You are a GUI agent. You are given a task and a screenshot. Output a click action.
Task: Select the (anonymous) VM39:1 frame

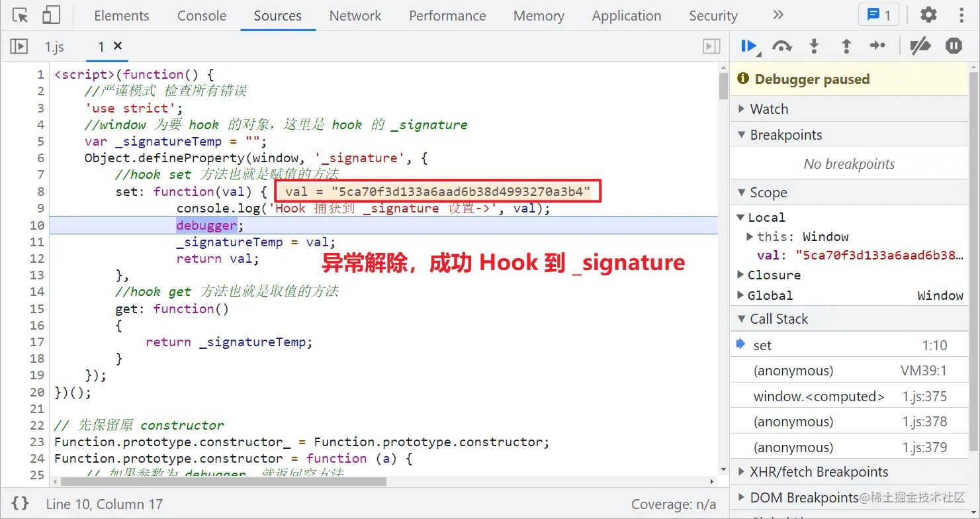click(849, 371)
